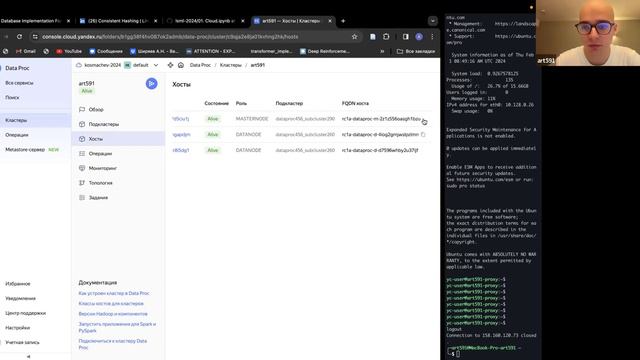Open the second DATANODE host link
The height and width of the screenshot is (360, 640).
point(181,150)
